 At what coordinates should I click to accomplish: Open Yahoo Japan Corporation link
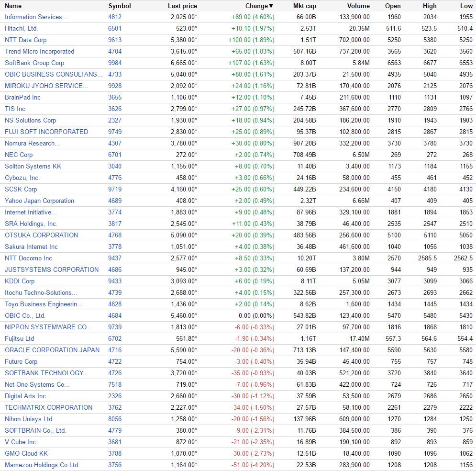point(39,201)
